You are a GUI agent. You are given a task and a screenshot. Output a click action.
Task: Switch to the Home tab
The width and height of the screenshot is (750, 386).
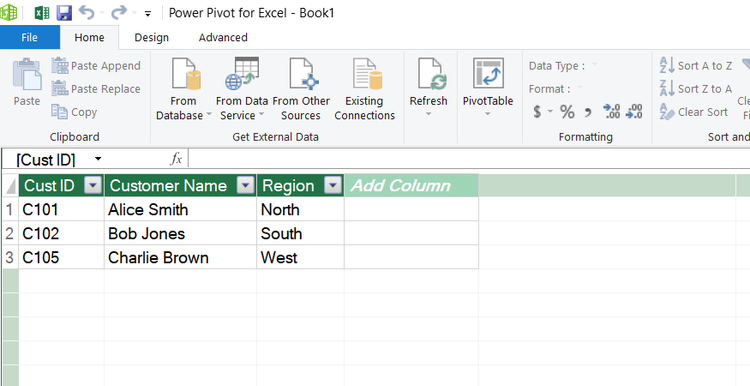coord(89,37)
